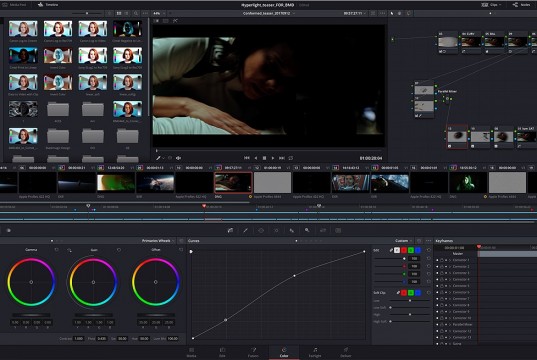
Task: Switch to the Fusion page tab
Action: point(253,352)
